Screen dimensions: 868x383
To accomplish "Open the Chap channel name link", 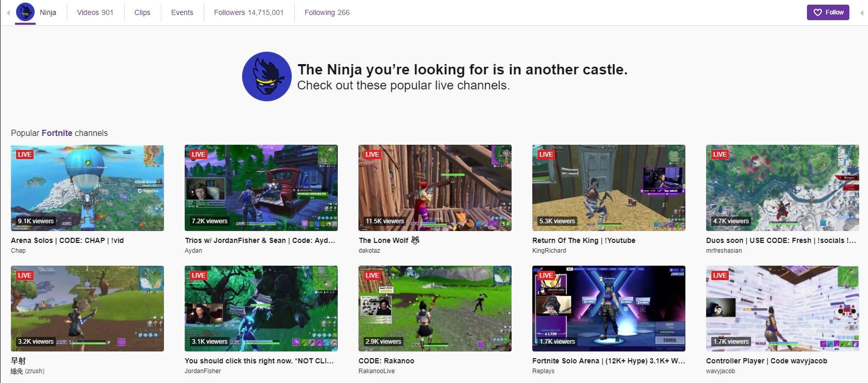I will [x=18, y=251].
